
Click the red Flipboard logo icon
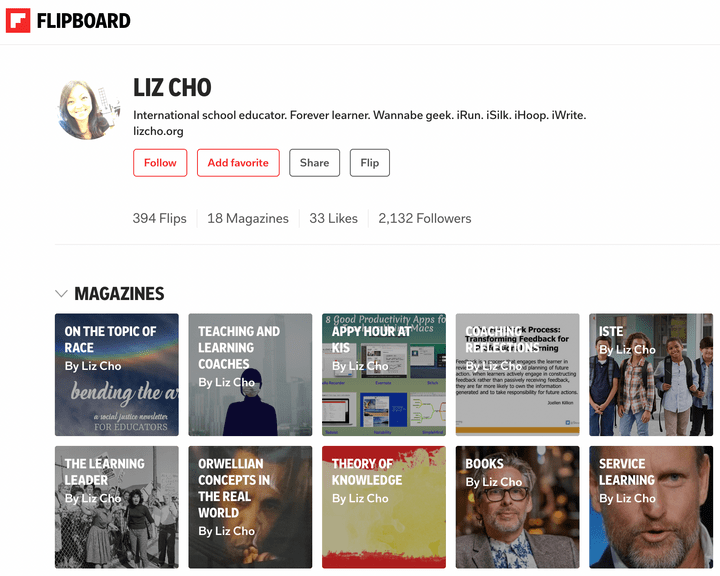18,20
